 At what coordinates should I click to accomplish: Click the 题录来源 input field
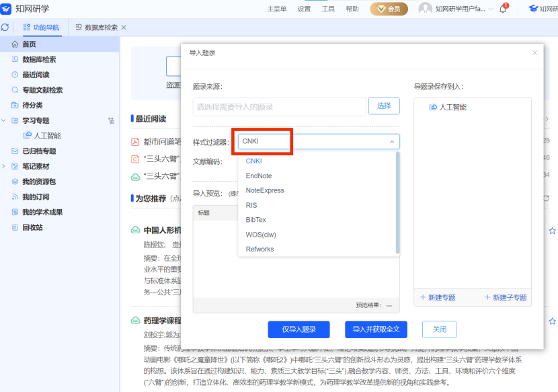click(279, 107)
